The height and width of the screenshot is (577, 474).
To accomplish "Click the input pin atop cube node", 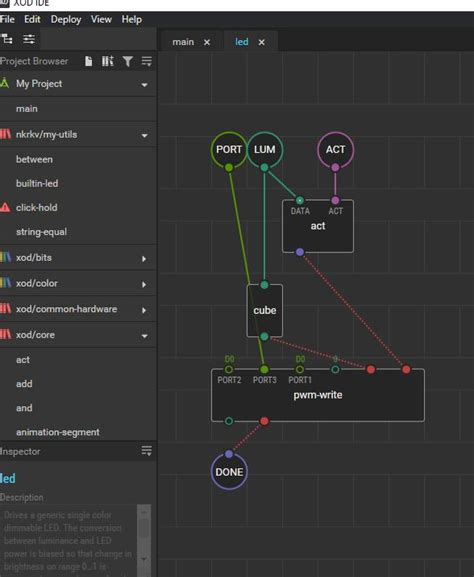I will (x=264, y=285).
